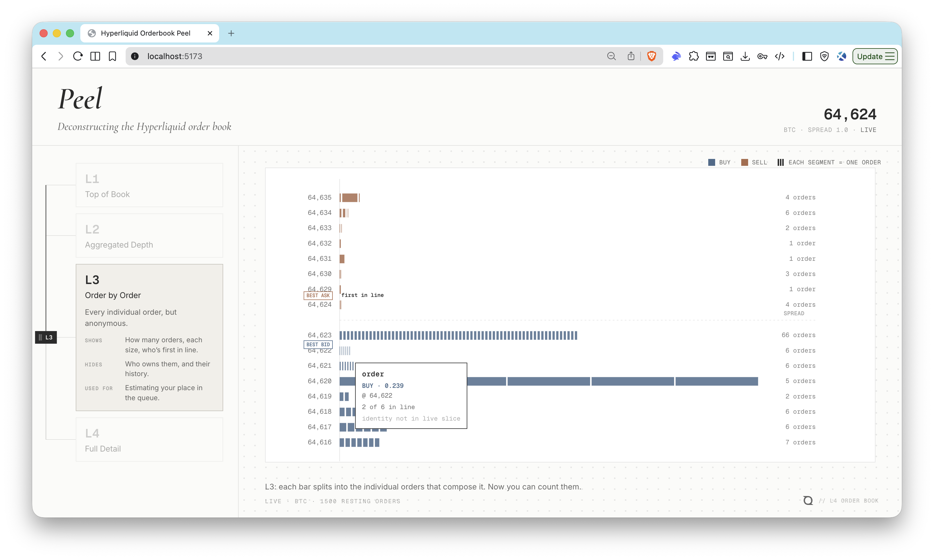The image size is (934, 560).
Task: Click the LIVE status in header
Action: (868, 130)
